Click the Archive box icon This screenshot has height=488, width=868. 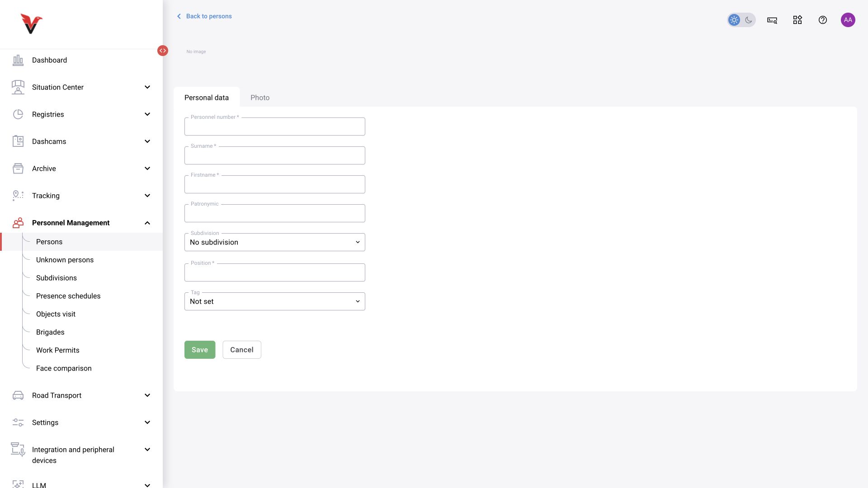tap(18, 169)
